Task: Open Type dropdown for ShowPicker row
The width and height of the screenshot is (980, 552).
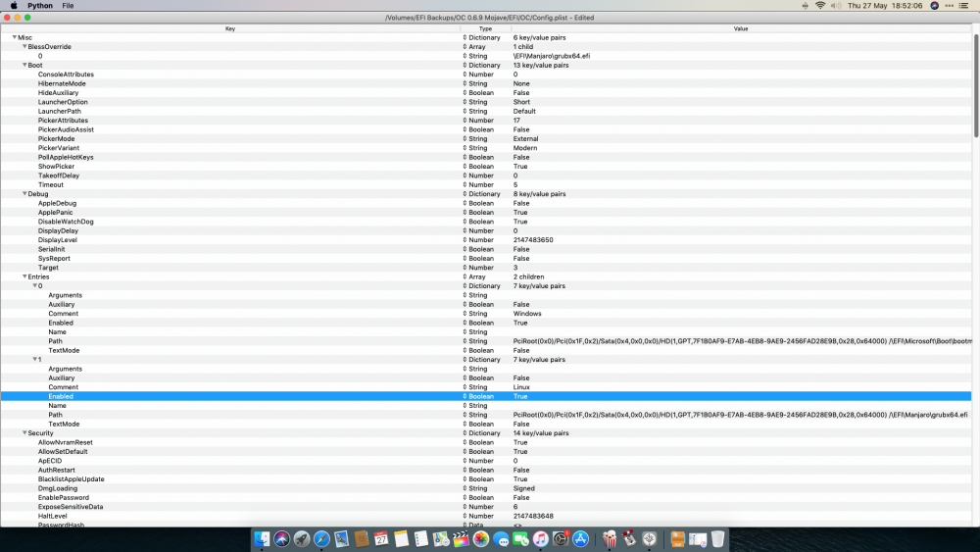Action: [465, 167]
